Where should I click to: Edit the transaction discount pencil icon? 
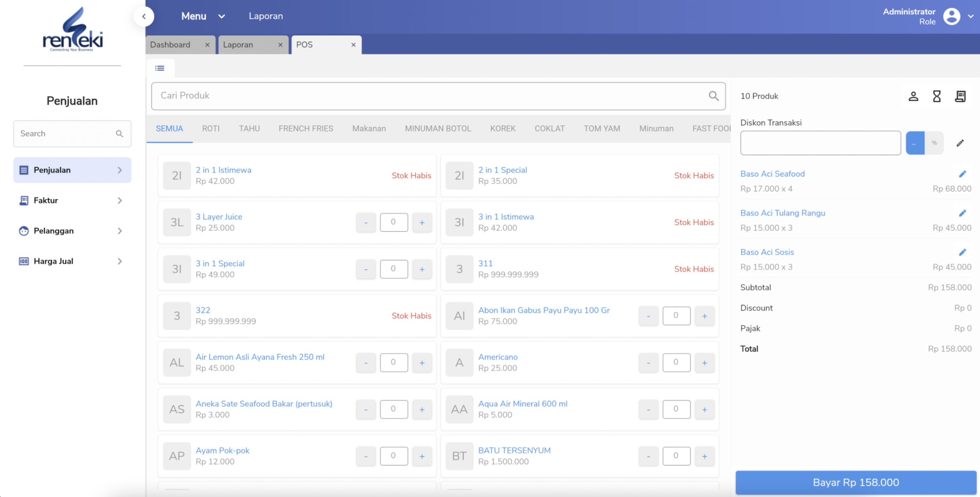[x=960, y=143]
